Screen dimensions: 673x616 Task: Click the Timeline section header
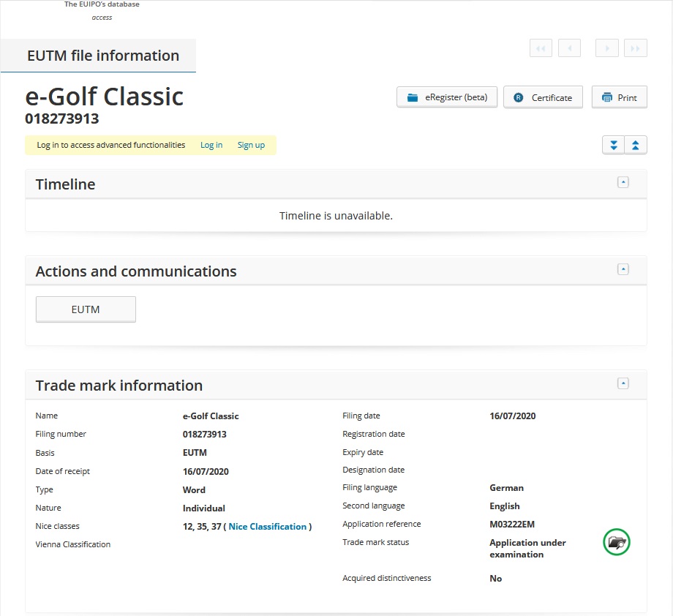tap(66, 184)
